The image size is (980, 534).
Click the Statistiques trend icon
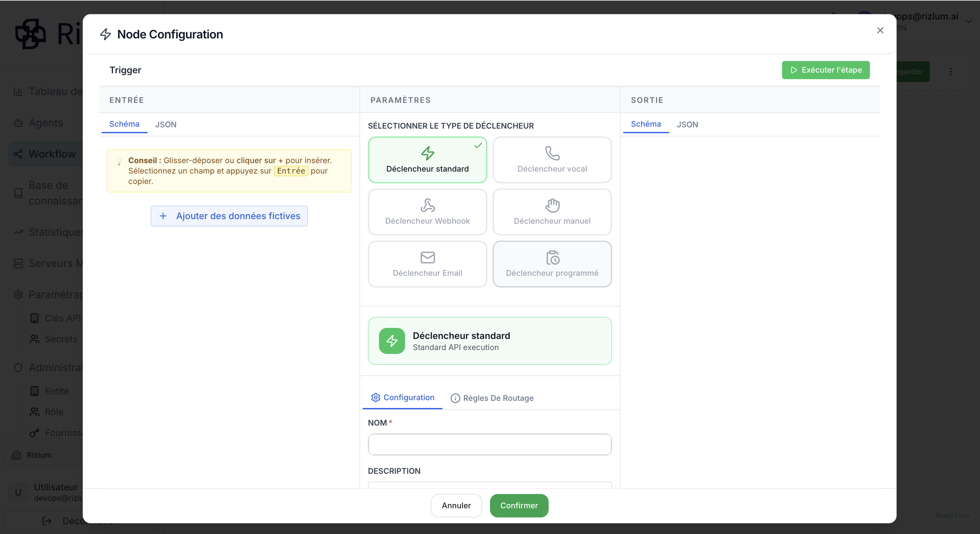pyautogui.click(x=18, y=232)
